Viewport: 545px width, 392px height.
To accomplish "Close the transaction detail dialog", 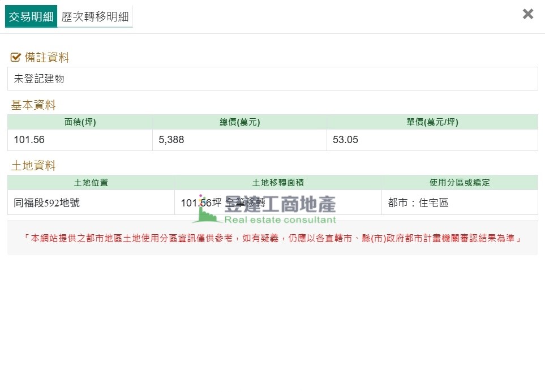I will click(527, 14).
